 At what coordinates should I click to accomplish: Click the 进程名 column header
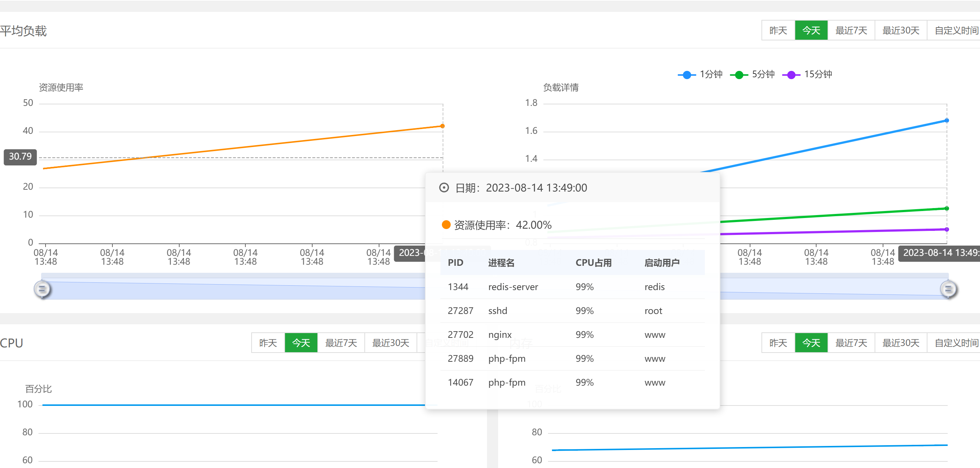click(501, 263)
